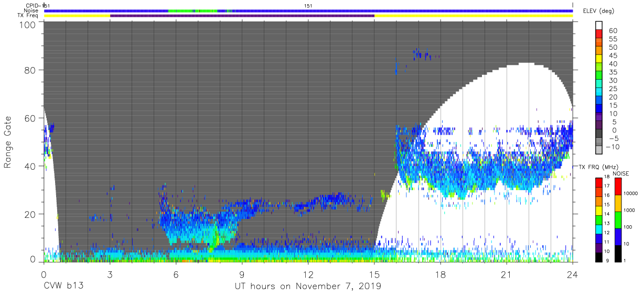Image resolution: width=644 pixels, height=297 pixels.
Task: Click the '60' tick on the elevation colorbar
Action: (x=613, y=30)
